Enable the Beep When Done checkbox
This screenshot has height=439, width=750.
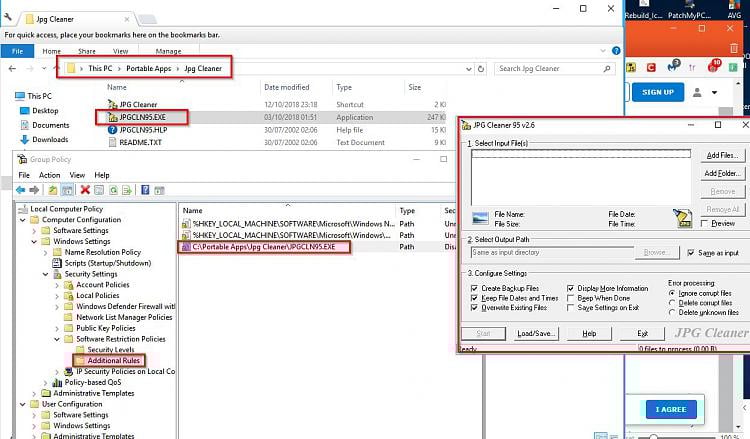[571, 298]
